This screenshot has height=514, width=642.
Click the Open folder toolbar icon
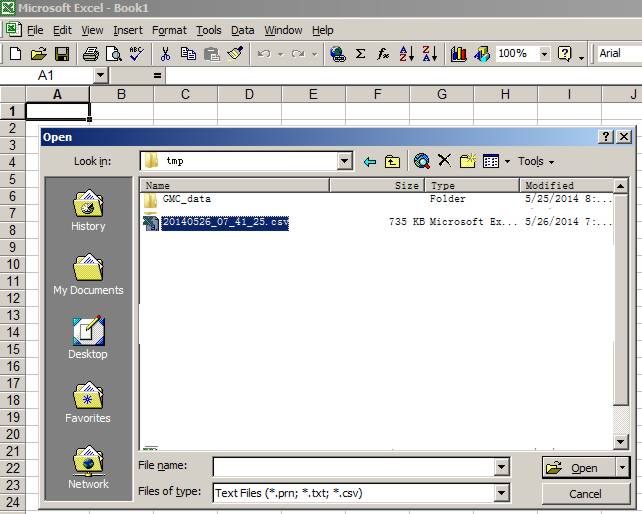pyautogui.click(x=38, y=54)
